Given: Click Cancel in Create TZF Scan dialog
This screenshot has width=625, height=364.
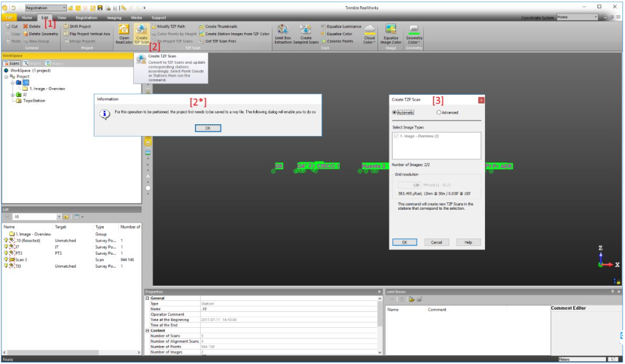Looking at the screenshot, I should pyautogui.click(x=436, y=242).
